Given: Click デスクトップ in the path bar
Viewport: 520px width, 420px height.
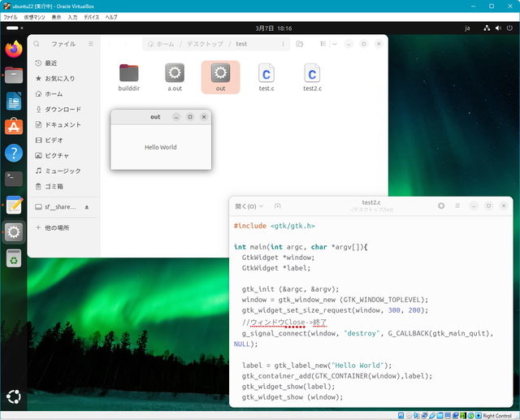Looking at the screenshot, I should click(203, 44).
